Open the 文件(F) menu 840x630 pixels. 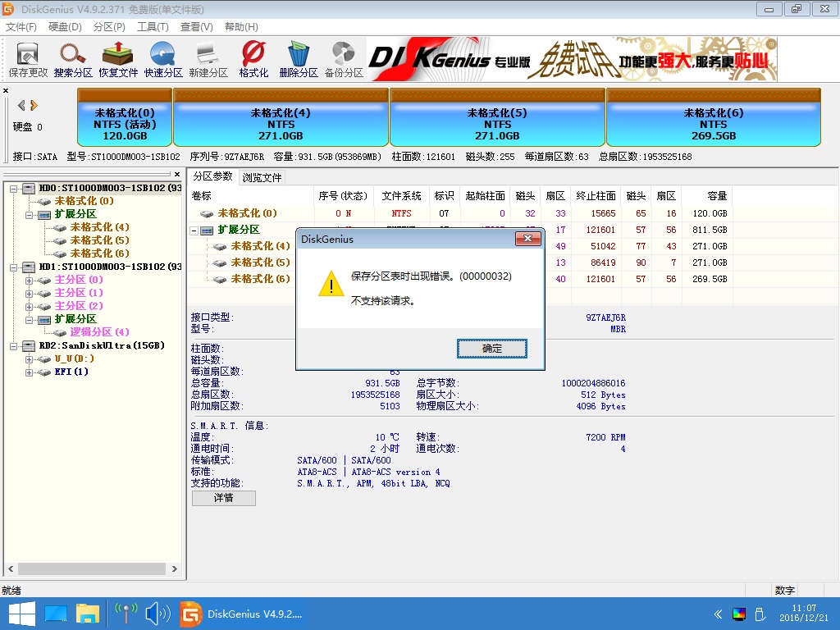pos(21,27)
